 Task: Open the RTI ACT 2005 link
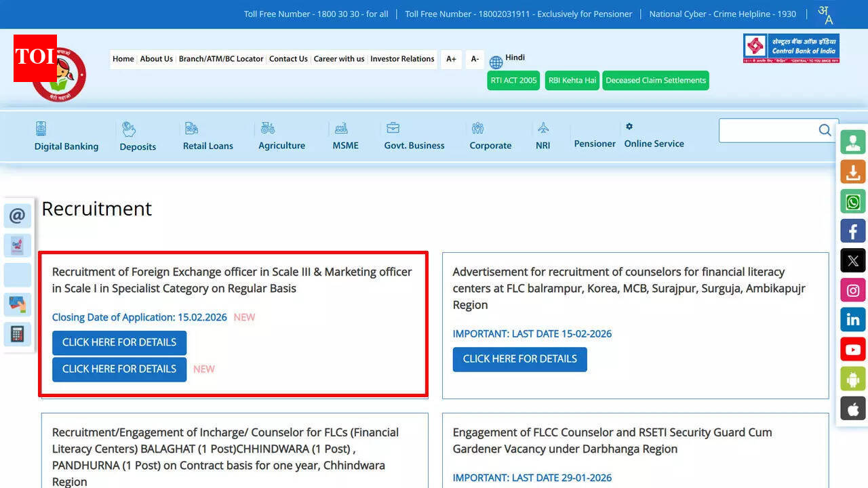(x=513, y=80)
